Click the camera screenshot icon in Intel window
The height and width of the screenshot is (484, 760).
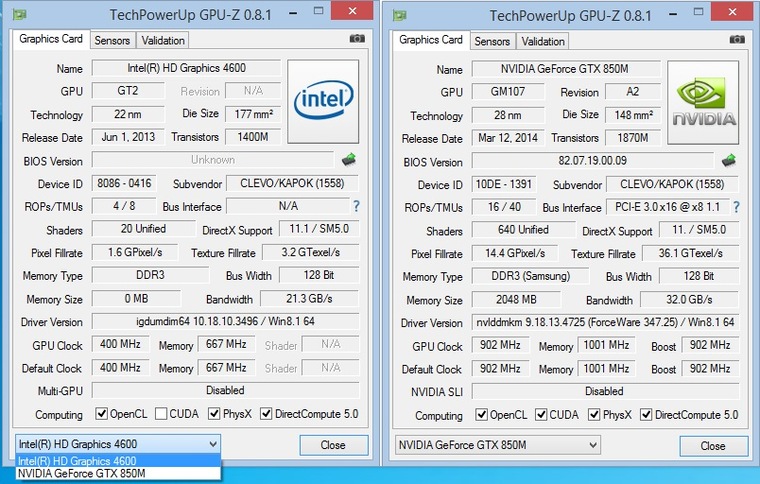pyautogui.click(x=357, y=38)
